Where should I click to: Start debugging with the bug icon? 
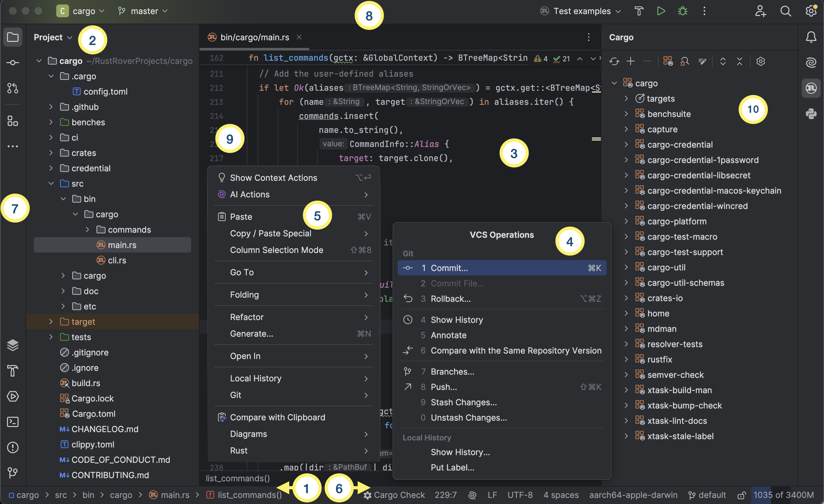point(682,11)
